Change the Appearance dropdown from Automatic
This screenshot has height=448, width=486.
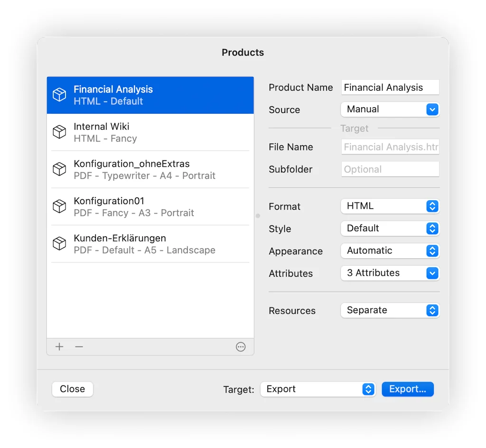coord(390,251)
